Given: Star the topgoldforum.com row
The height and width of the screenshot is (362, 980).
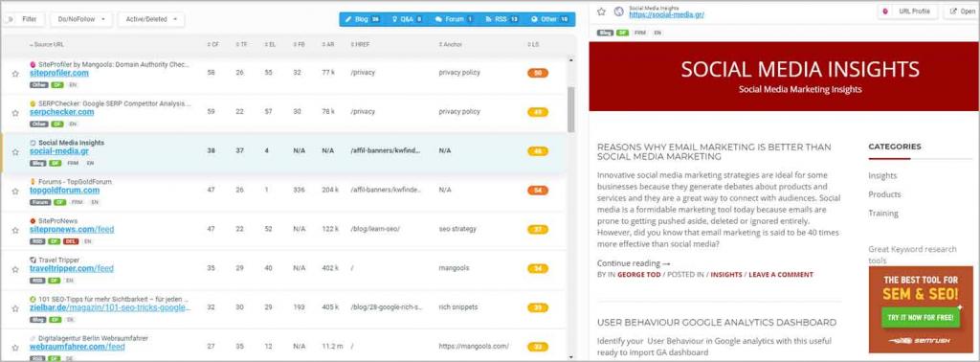Looking at the screenshot, I should click(x=15, y=191).
